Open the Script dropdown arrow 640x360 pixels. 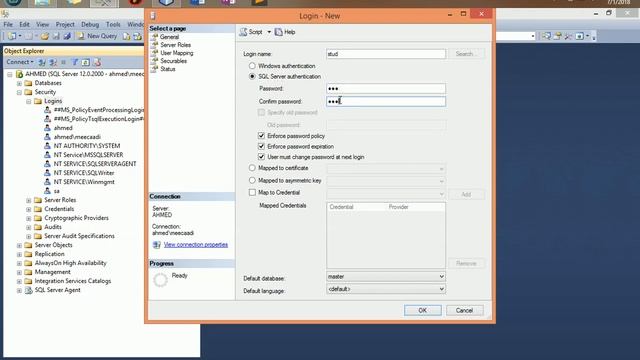tap(269, 32)
